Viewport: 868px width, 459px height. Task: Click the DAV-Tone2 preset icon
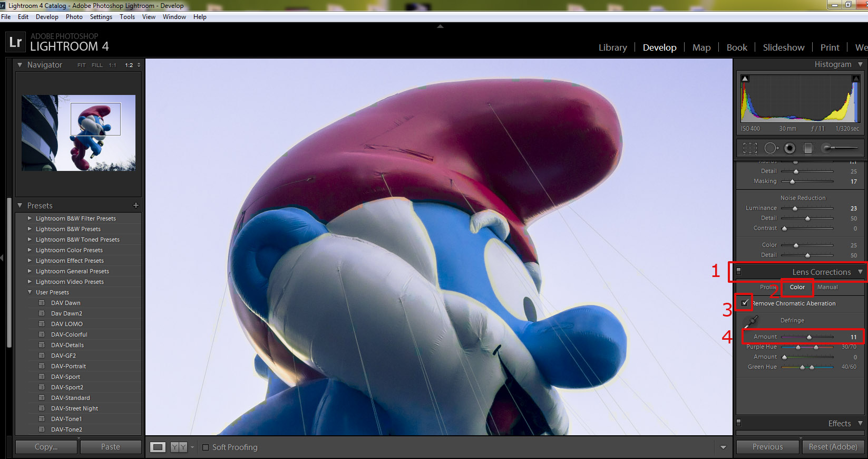(x=42, y=429)
